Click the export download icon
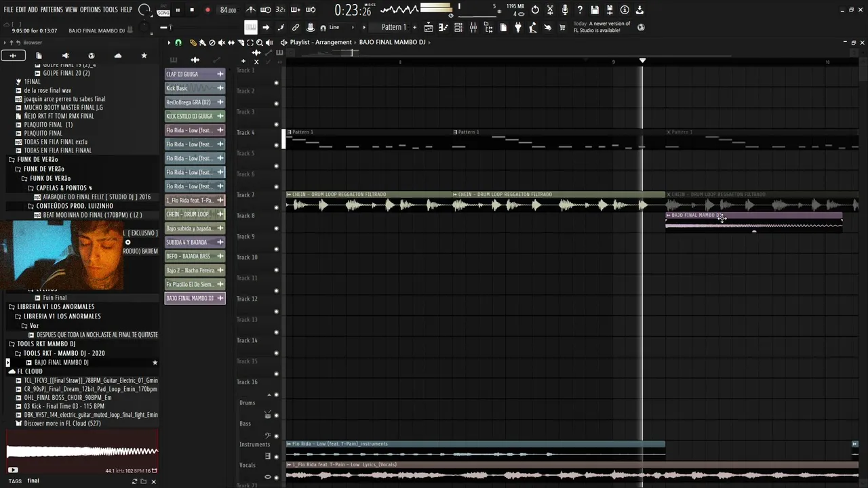 639,10
